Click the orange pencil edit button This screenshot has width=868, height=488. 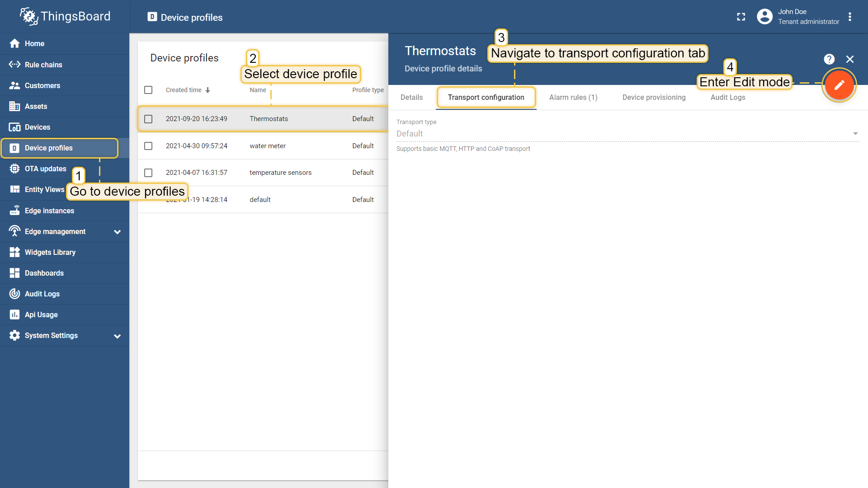(x=839, y=85)
